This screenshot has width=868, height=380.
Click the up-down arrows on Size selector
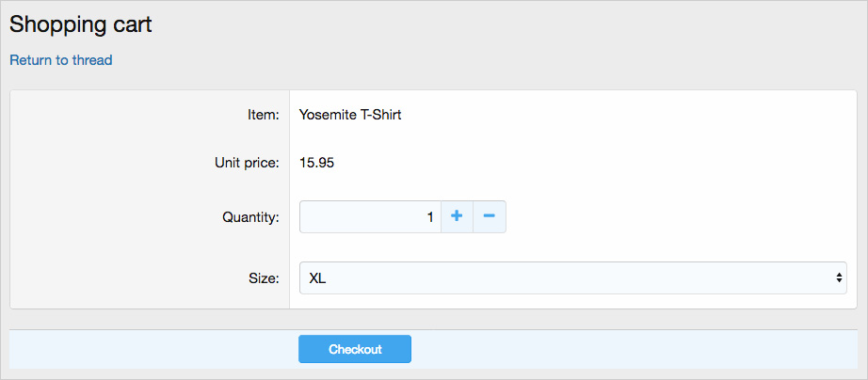click(838, 277)
